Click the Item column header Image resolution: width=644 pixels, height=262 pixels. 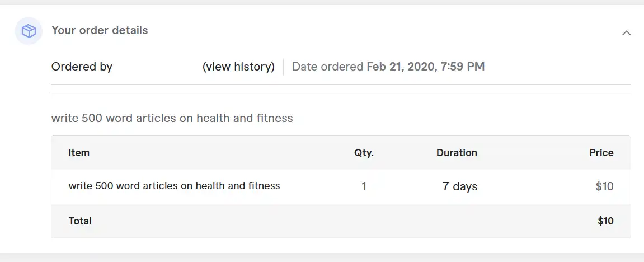(79, 153)
